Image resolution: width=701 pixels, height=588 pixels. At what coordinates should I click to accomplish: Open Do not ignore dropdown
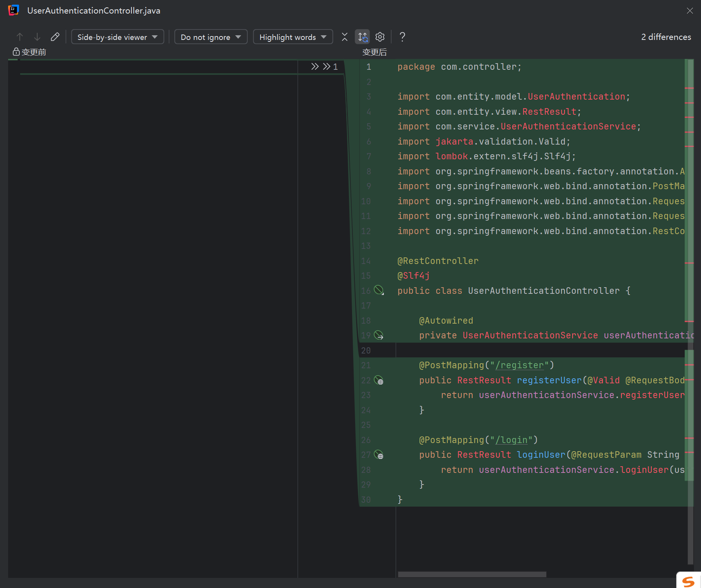click(211, 37)
